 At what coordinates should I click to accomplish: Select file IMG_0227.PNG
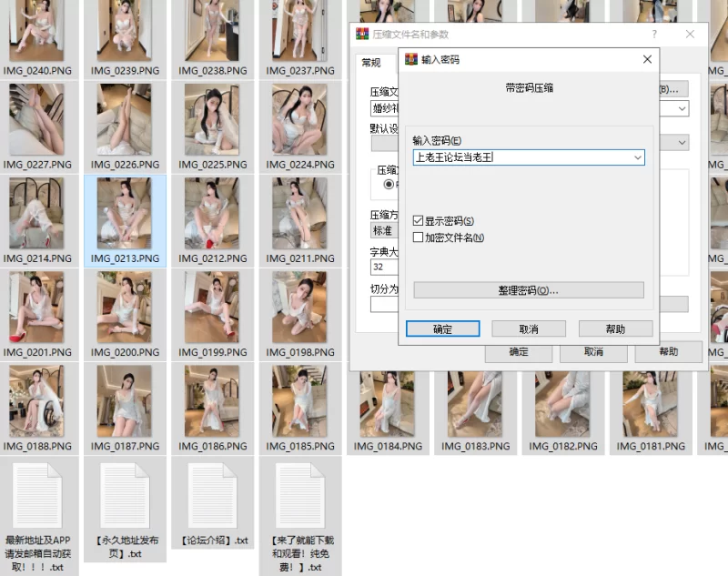(x=37, y=126)
